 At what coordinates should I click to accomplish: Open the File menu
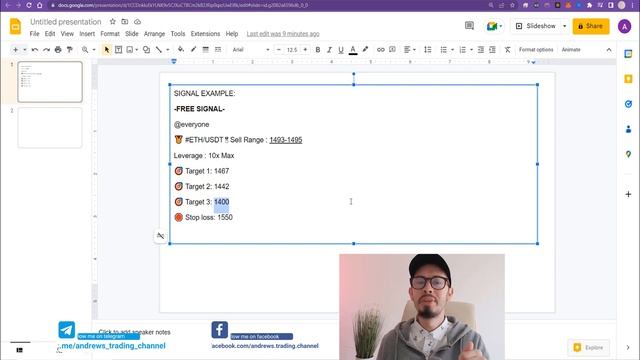[x=34, y=34]
